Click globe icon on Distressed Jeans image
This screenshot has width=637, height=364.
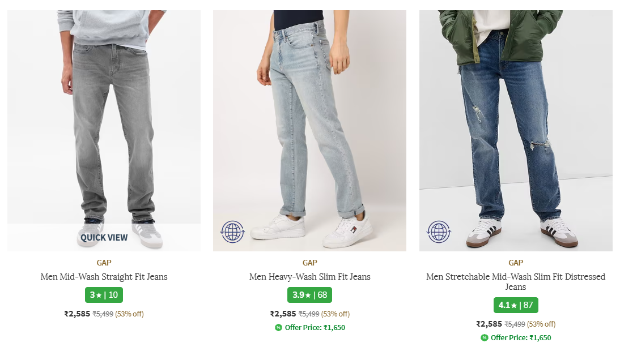[439, 232]
